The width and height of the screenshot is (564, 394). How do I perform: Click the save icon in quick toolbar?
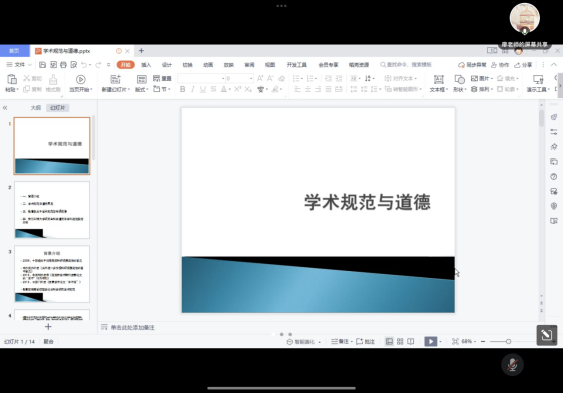click(x=42, y=65)
